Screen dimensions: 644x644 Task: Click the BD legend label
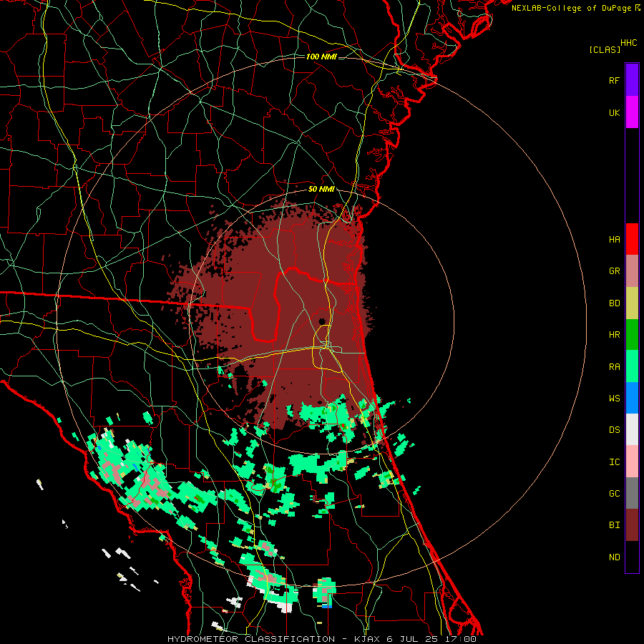click(614, 303)
